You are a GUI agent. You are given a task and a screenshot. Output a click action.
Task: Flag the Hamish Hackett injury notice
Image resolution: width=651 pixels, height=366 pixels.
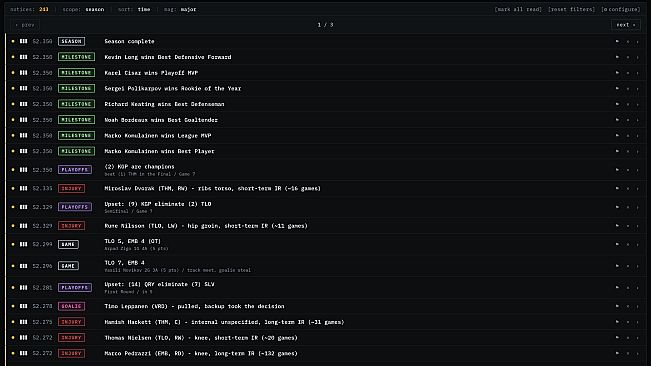tap(617, 322)
